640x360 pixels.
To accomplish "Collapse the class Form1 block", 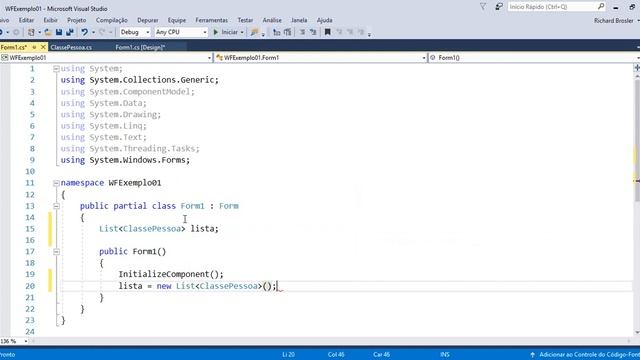I will tap(56, 206).
